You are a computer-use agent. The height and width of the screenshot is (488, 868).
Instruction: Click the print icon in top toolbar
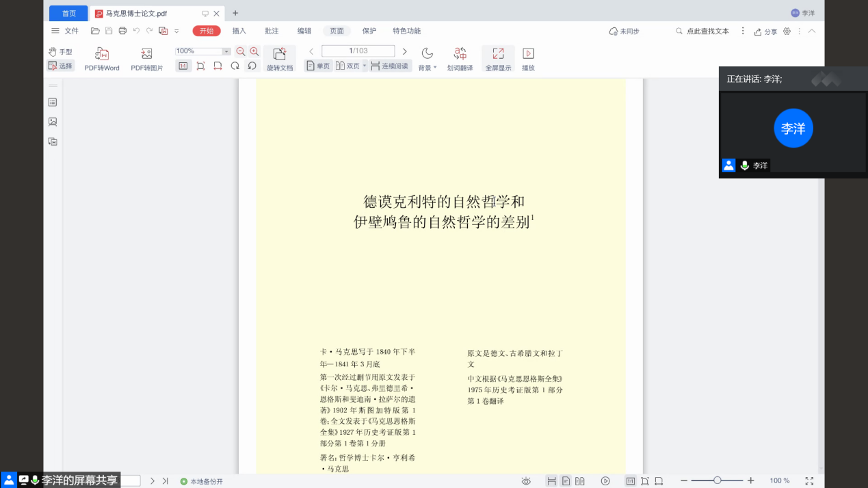tap(122, 31)
